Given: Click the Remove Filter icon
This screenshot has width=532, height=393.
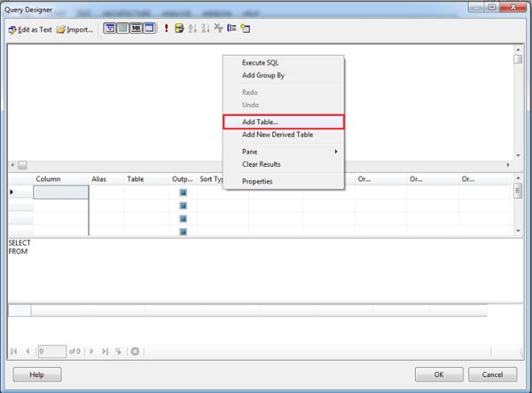Looking at the screenshot, I should click(218, 28).
